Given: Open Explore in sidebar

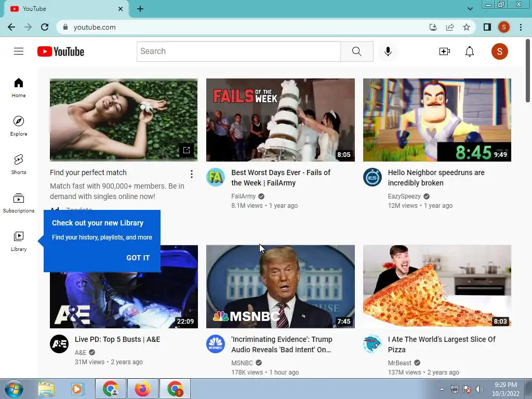Looking at the screenshot, I should (x=19, y=126).
